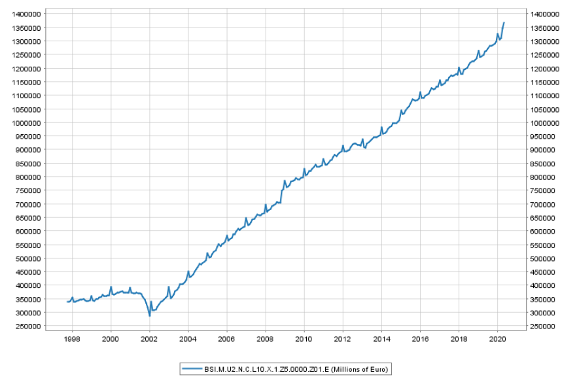This screenshot has width=577, height=392.
Task: Click the line's spike at year 2000
Action: (111, 287)
